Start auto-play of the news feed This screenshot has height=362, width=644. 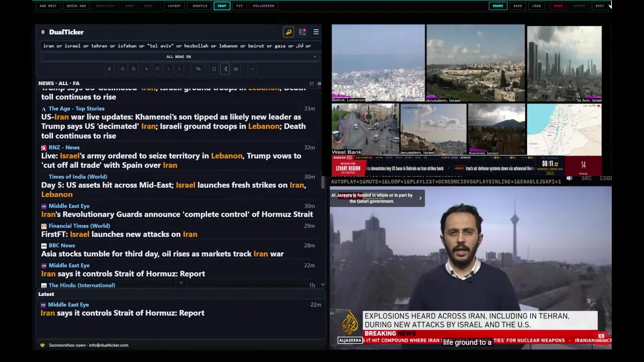point(146,69)
